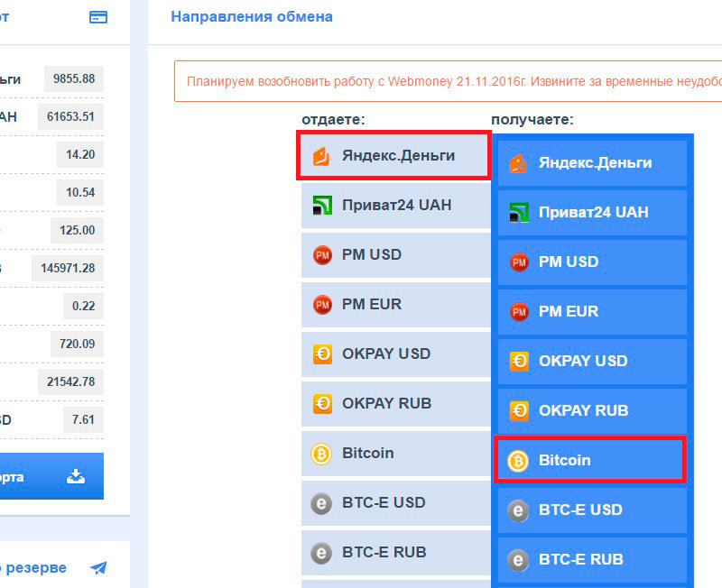Select Bitcoin in the получаете column
The image size is (722, 588).
pyautogui.click(x=590, y=460)
